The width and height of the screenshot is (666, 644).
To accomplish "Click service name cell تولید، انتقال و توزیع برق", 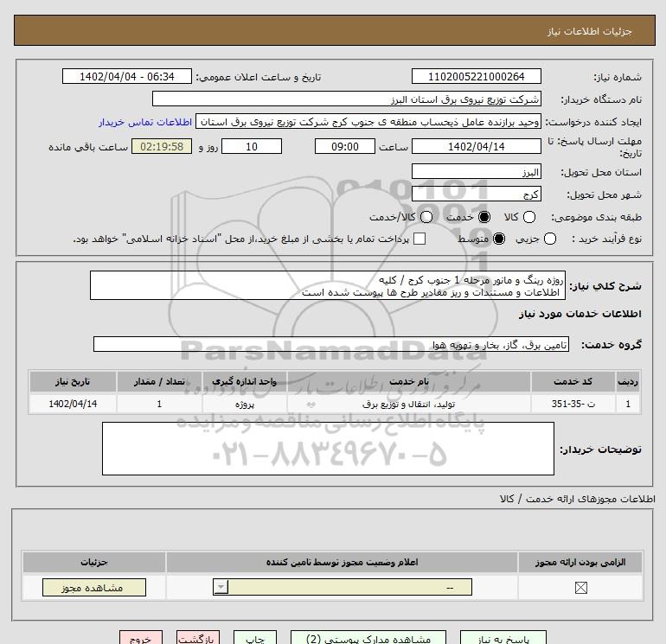I will [408, 404].
